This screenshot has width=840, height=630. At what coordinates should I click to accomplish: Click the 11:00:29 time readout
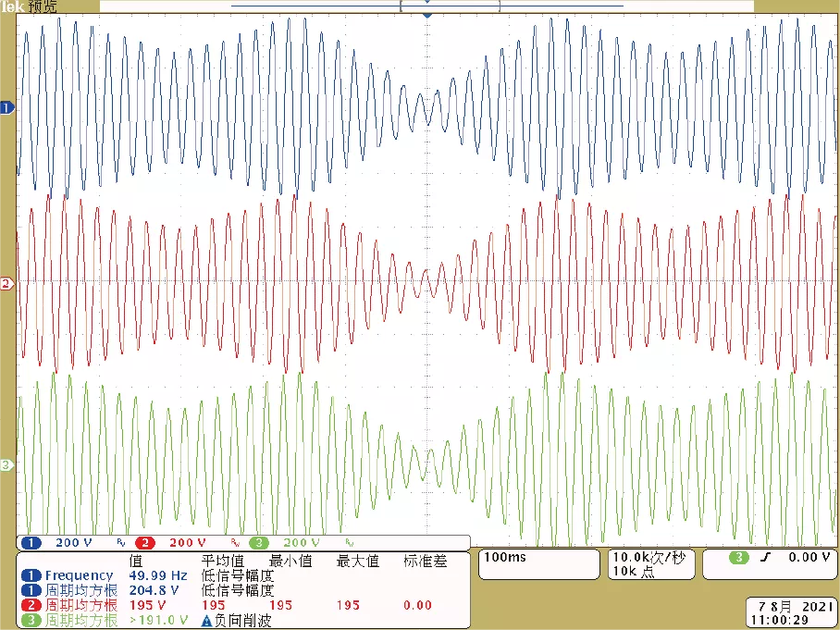pos(780,621)
